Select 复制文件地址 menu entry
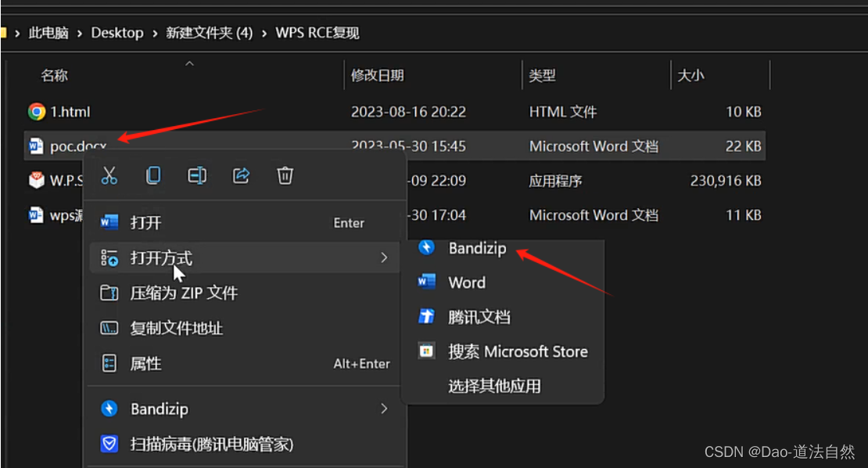This screenshot has height=468, width=868. click(x=244, y=329)
